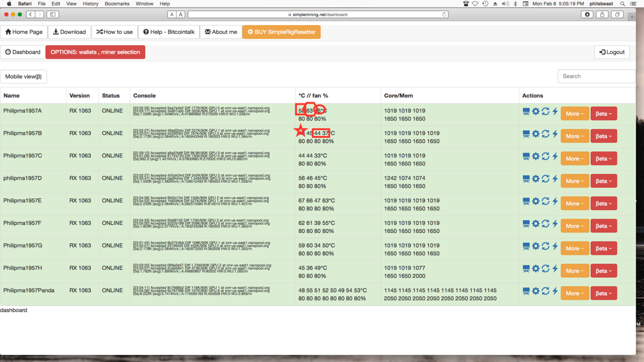The image size is (644, 362).
Task: Click rig name Philipma1957Panda
Action: (29, 291)
